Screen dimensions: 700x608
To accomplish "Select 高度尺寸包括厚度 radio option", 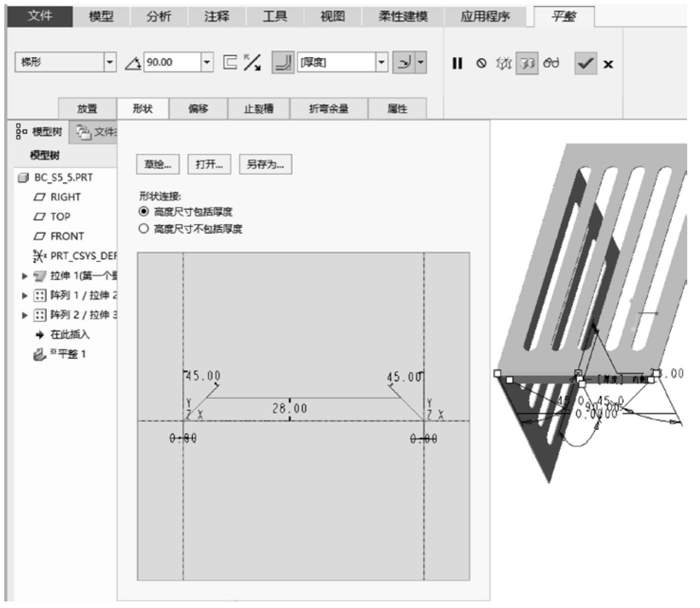I will point(143,212).
